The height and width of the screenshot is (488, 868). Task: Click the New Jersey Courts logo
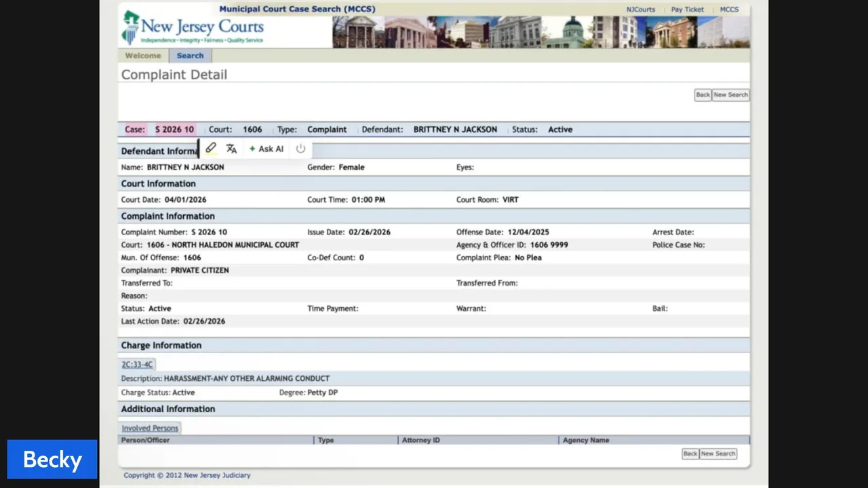193,28
